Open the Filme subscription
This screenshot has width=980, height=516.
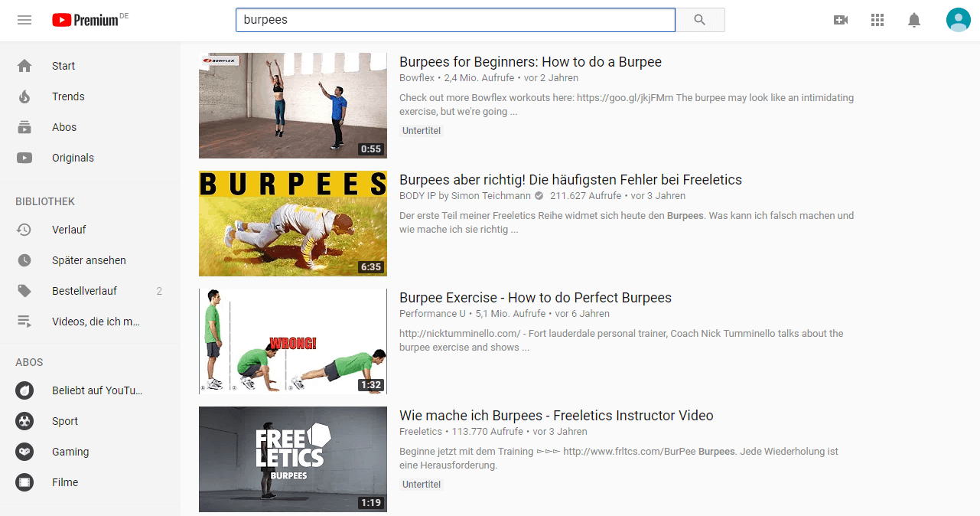[90, 482]
